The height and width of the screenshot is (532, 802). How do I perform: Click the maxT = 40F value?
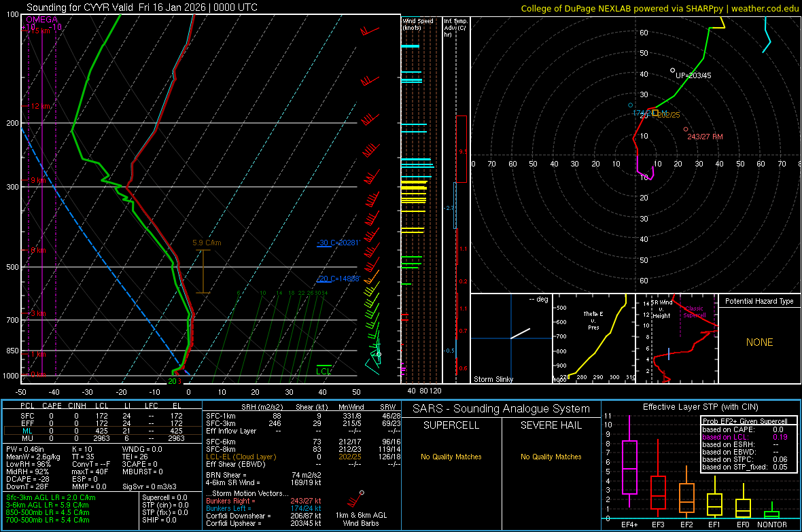pyautogui.click(x=90, y=472)
